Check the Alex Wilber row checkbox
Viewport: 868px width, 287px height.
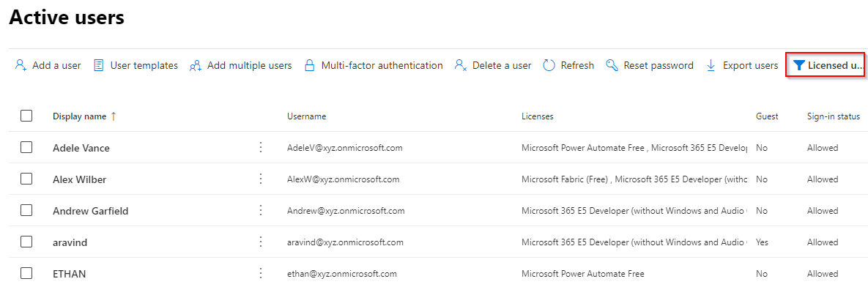click(x=26, y=179)
